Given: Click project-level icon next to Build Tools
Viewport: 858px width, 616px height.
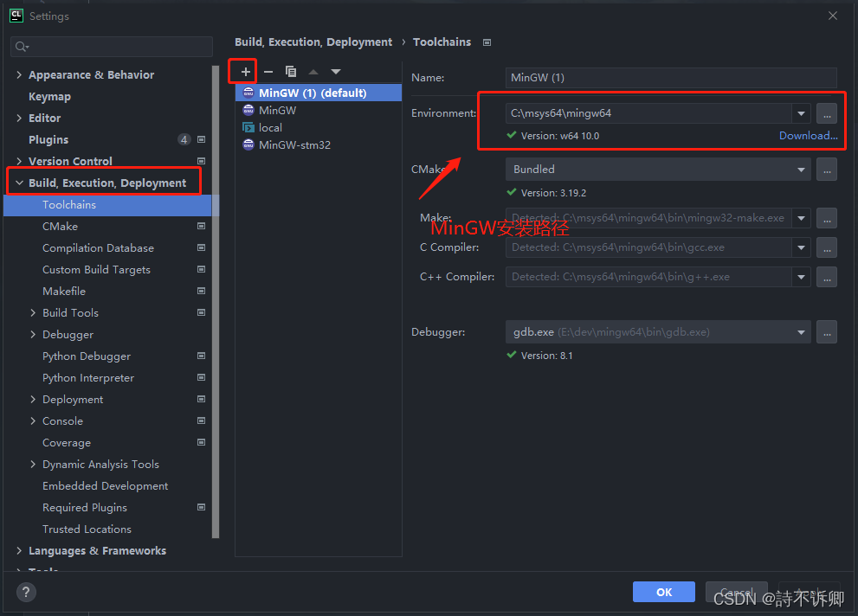Looking at the screenshot, I should [x=202, y=312].
